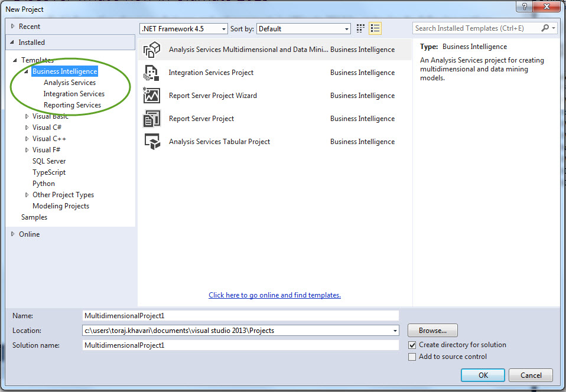566x392 pixels.
Task: Select Report Server Project Wizard template
Action: (x=275, y=96)
